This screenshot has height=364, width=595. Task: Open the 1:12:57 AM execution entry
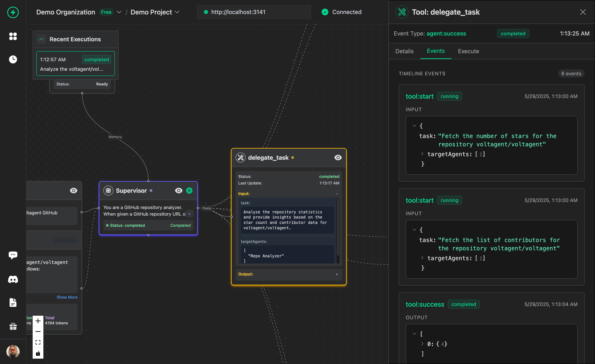click(x=76, y=64)
